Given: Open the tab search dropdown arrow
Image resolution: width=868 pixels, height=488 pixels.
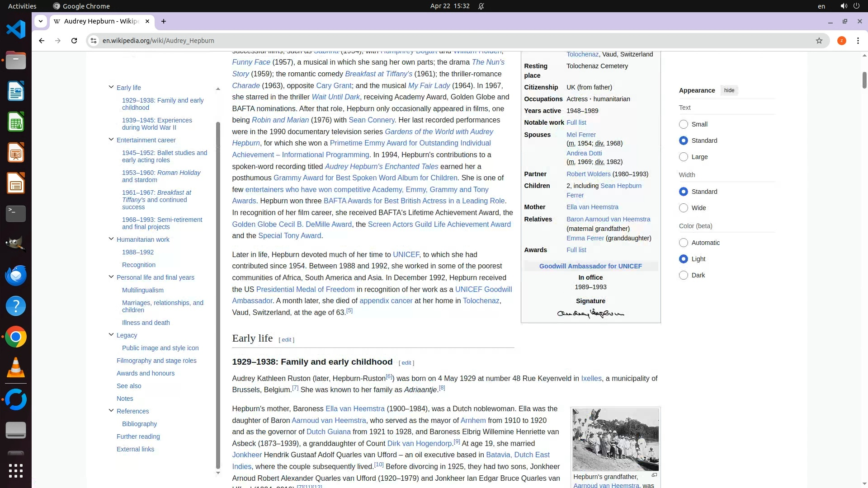Looking at the screenshot, I should [x=41, y=21].
